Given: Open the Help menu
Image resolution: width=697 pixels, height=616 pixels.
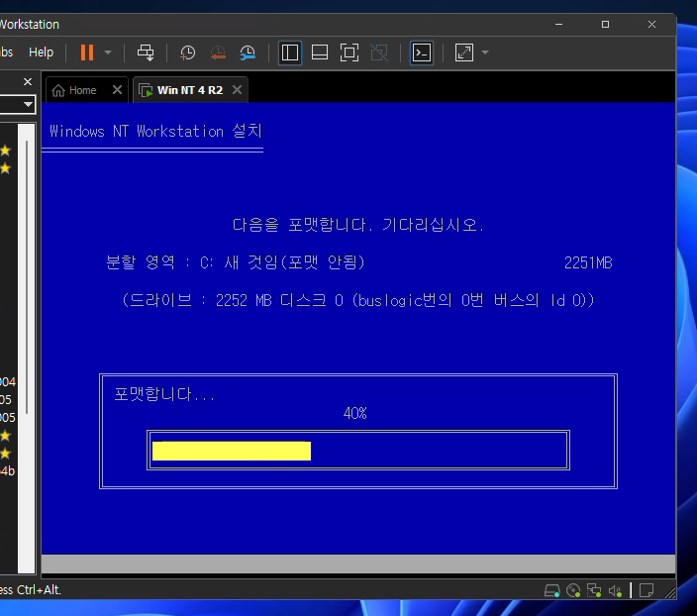Looking at the screenshot, I should pyautogui.click(x=41, y=52).
